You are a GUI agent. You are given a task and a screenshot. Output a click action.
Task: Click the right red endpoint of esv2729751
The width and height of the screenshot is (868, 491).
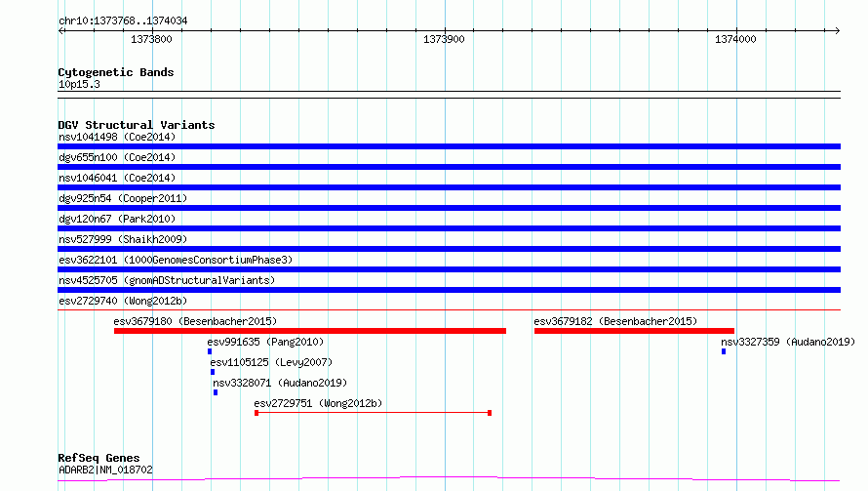[490, 413]
